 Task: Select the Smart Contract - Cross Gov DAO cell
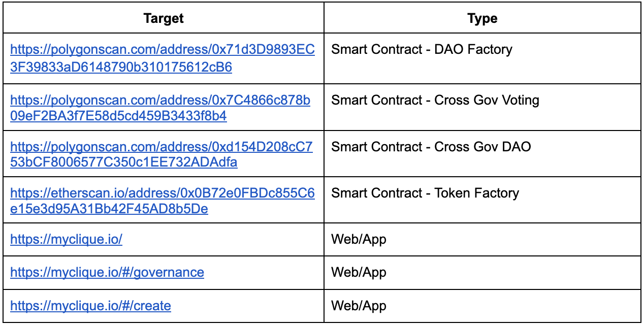pos(482,153)
